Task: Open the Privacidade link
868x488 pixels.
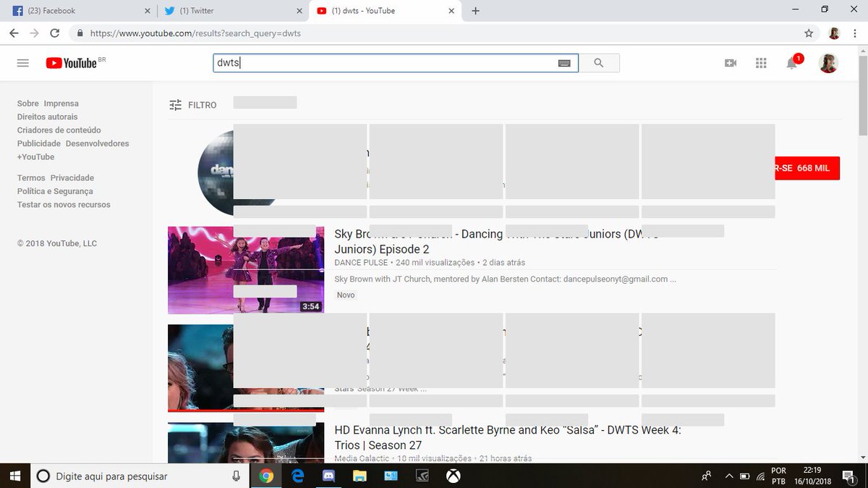Action: click(72, 178)
